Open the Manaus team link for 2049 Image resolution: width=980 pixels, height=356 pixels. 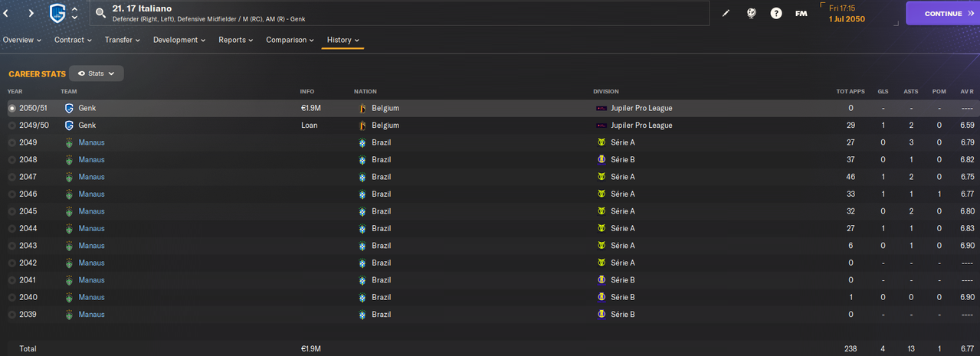[x=91, y=142]
